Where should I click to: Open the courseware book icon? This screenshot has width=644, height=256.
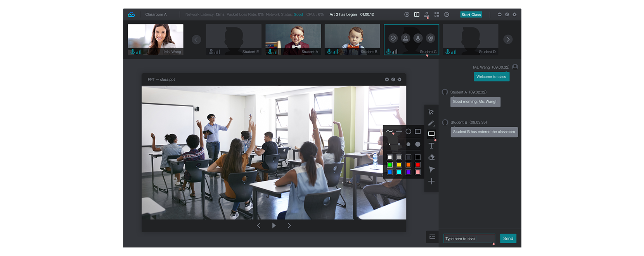tap(417, 14)
